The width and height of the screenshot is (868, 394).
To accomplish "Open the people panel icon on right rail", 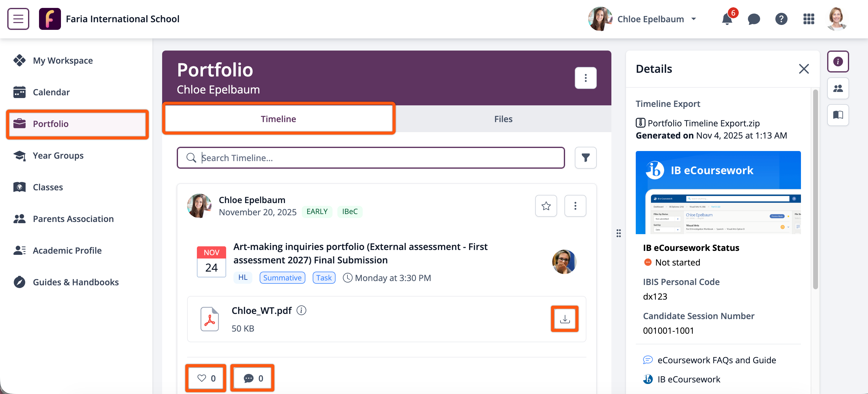I will [x=838, y=89].
